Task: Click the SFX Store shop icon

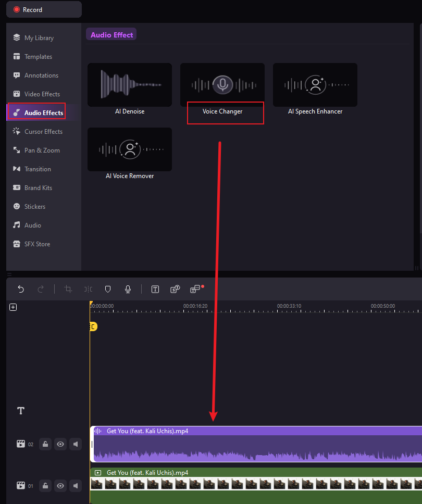Action: click(17, 244)
